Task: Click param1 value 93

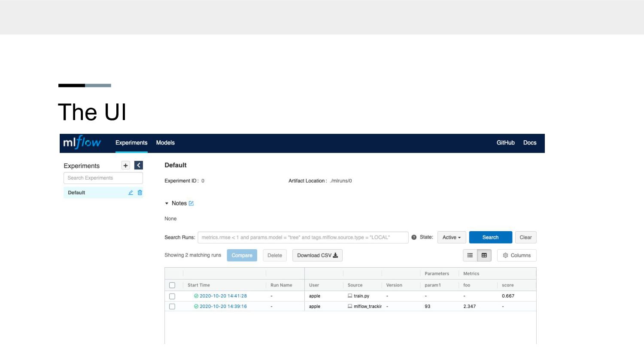Action: tap(428, 306)
